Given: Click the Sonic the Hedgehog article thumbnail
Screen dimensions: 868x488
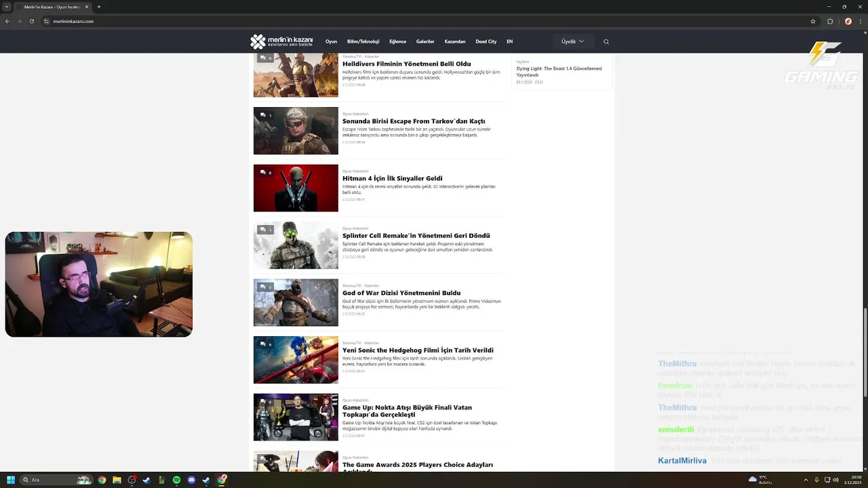Looking at the screenshot, I should click(296, 360).
